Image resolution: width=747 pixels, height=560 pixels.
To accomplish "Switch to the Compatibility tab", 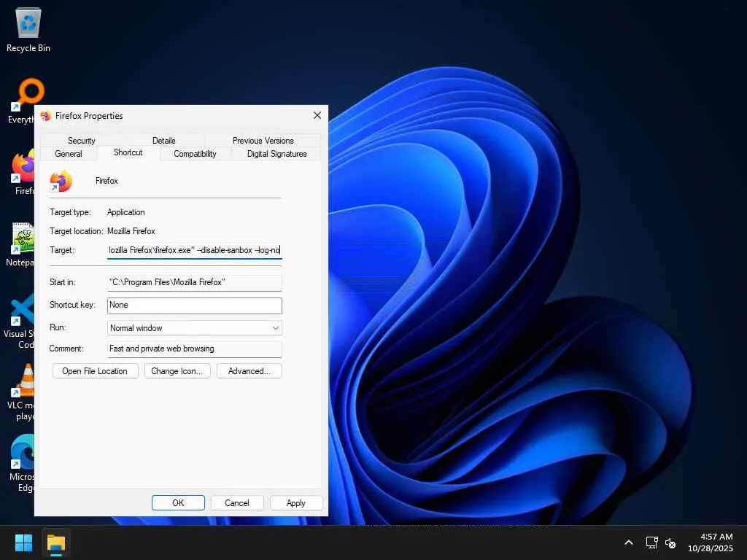I will pyautogui.click(x=195, y=154).
